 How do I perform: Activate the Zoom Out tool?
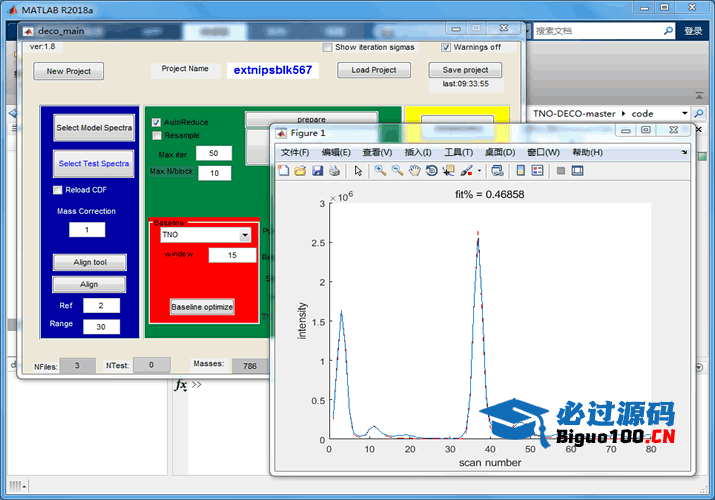click(x=397, y=171)
